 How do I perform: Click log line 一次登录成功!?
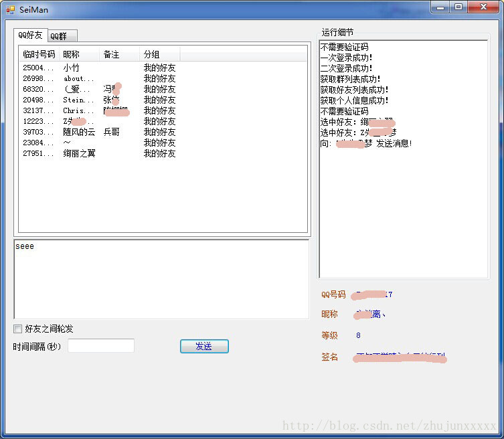click(x=346, y=58)
